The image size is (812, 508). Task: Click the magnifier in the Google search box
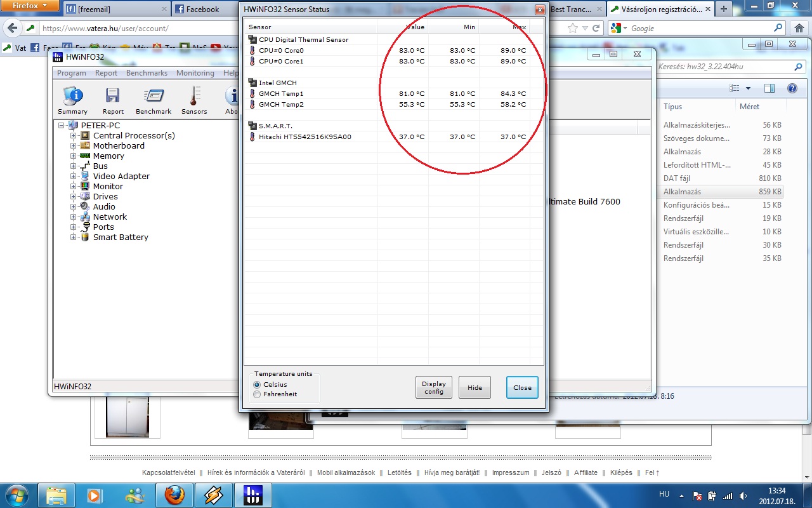point(778,28)
